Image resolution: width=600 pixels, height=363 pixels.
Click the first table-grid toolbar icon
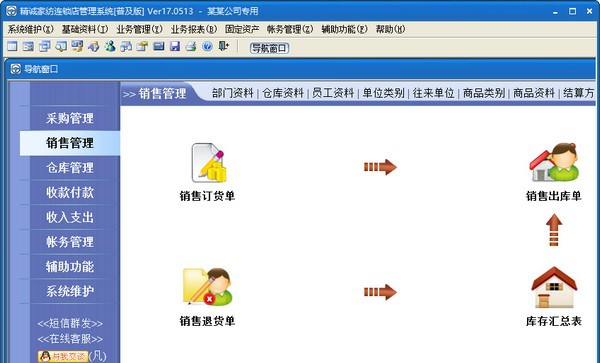coord(12,47)
